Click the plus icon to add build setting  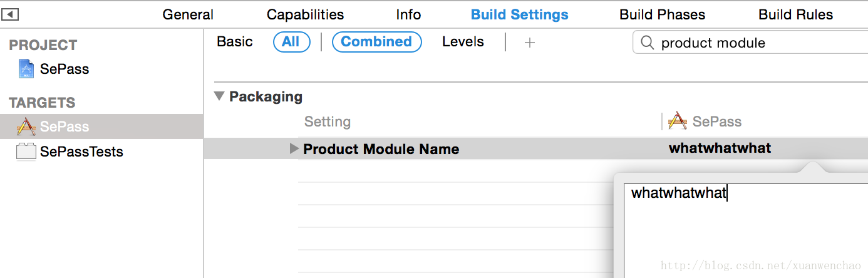pos(530,43)
